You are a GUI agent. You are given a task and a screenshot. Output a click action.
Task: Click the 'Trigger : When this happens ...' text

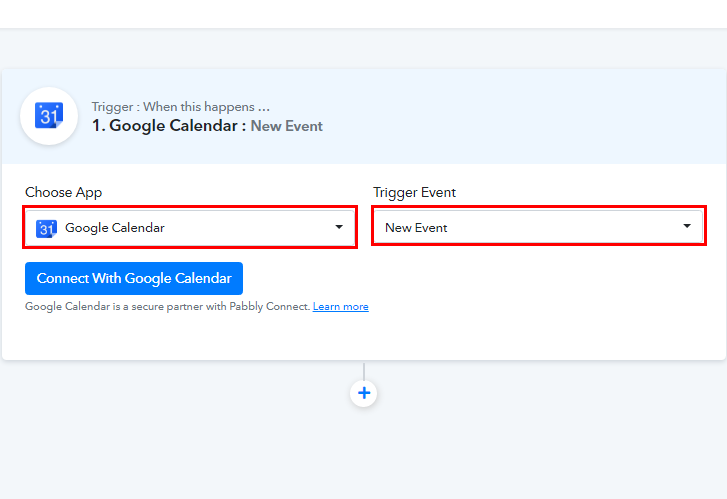coord(180,107)
